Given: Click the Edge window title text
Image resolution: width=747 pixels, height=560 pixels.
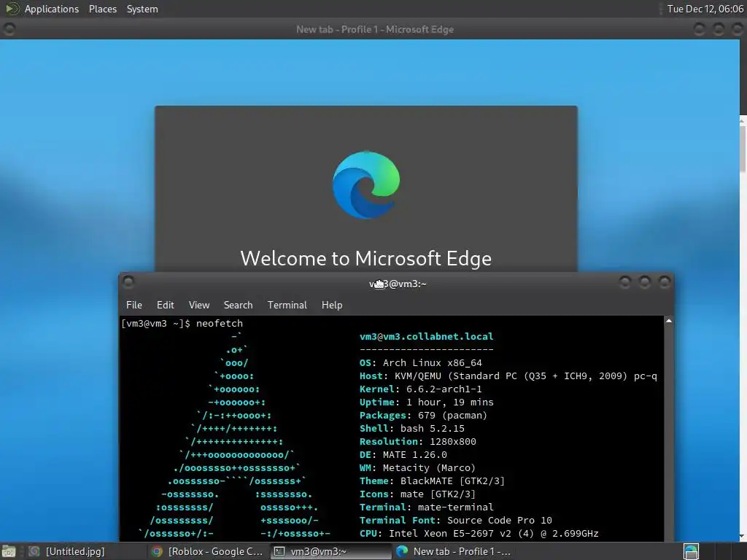Looking at the screenshot, I should coord(375,29).
